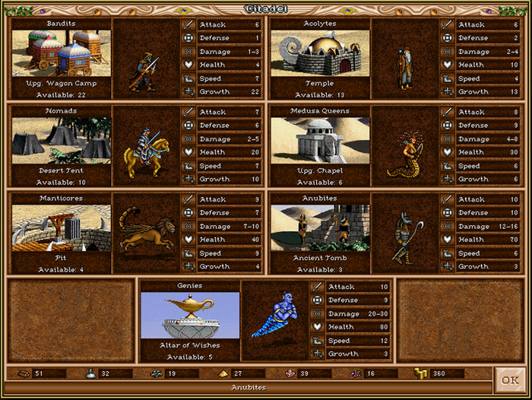Select the Temple dwelling picture
The height and width of the screenshot is (400, 532).
tap(320, 53)
